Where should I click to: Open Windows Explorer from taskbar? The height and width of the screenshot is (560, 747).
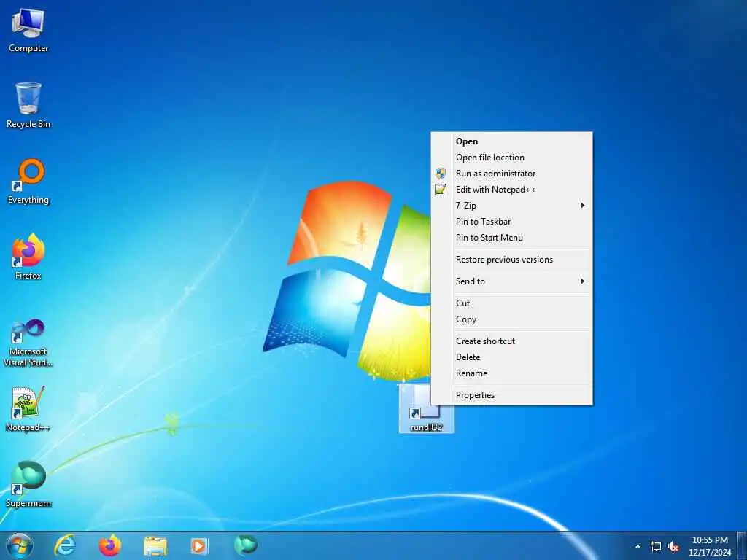pyautogui.click(x=155, y=545)
